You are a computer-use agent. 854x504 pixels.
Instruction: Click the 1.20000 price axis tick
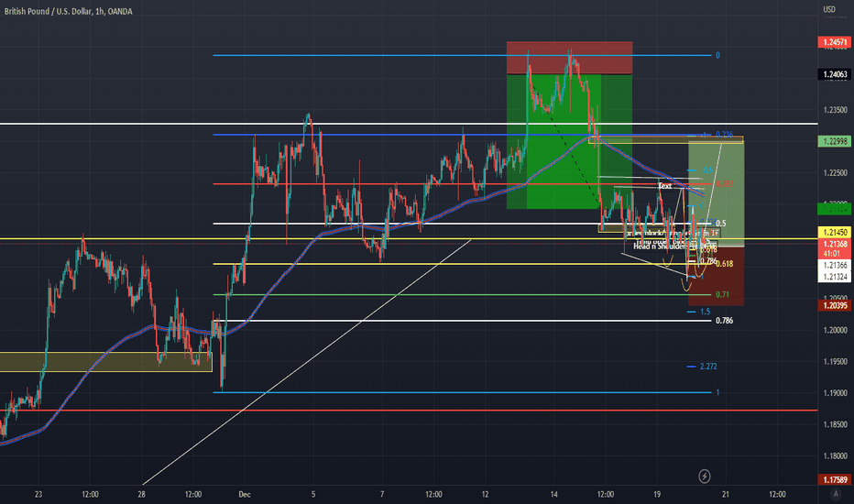click(835, 330)
